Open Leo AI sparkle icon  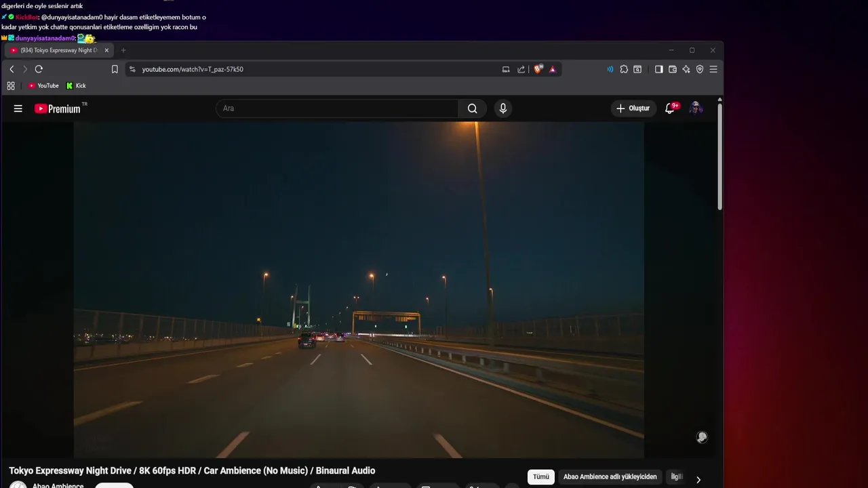(x=686, y=69)
